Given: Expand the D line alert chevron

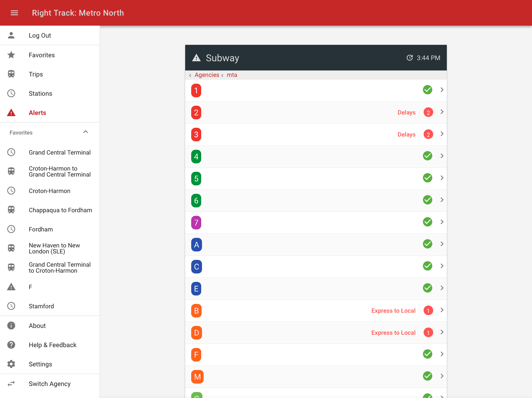Looking at the screenshot, I should [x=442, y=332].
